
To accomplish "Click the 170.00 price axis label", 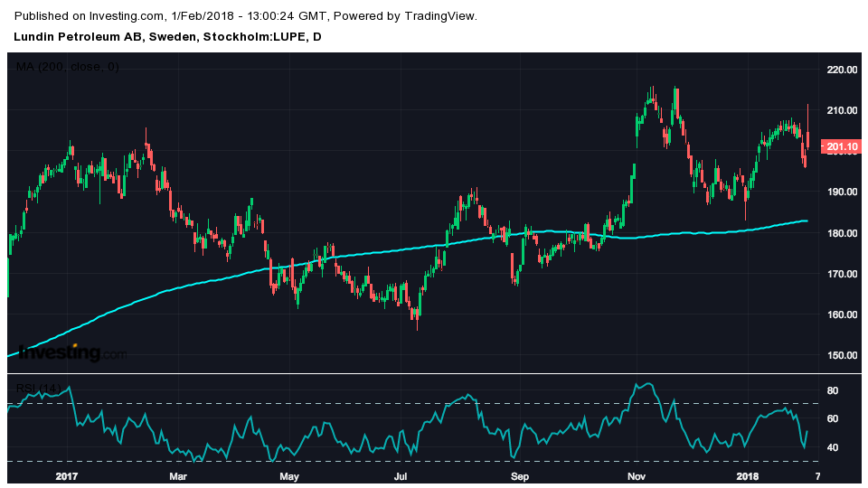I will pyautogui.click(x=842, y=274).
